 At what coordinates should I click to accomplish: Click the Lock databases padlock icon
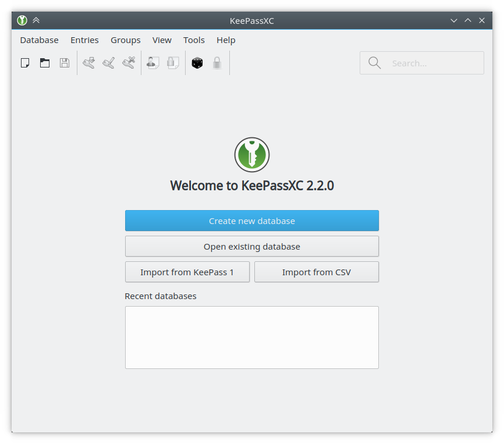tap(217, 63)
